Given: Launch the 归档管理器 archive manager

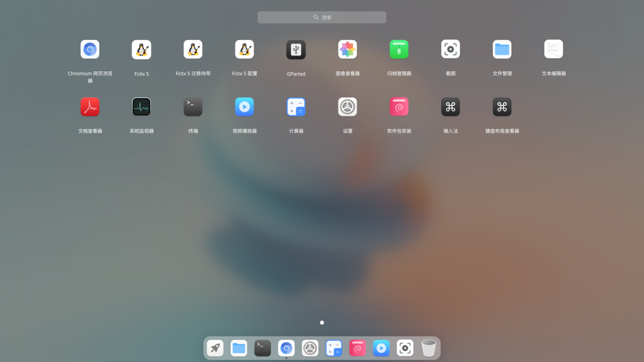Looking at the screenshot, I should (399, 49).
